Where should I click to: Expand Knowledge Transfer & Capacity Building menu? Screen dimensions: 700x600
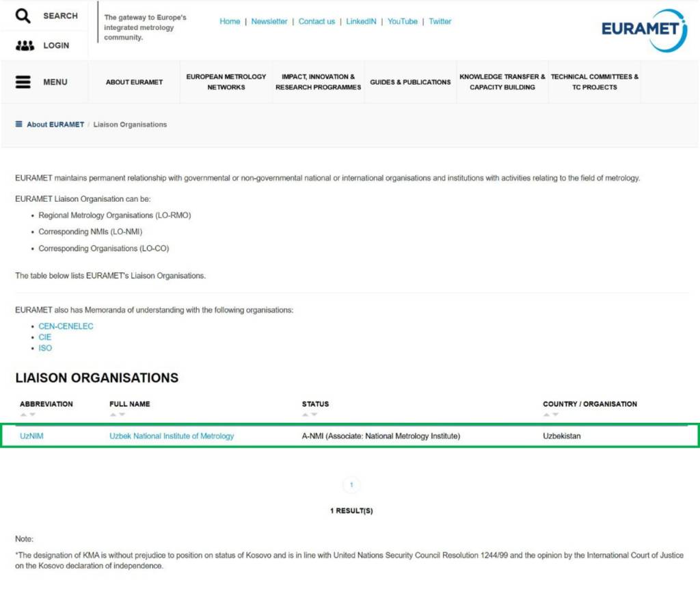(x=502, y=82)
